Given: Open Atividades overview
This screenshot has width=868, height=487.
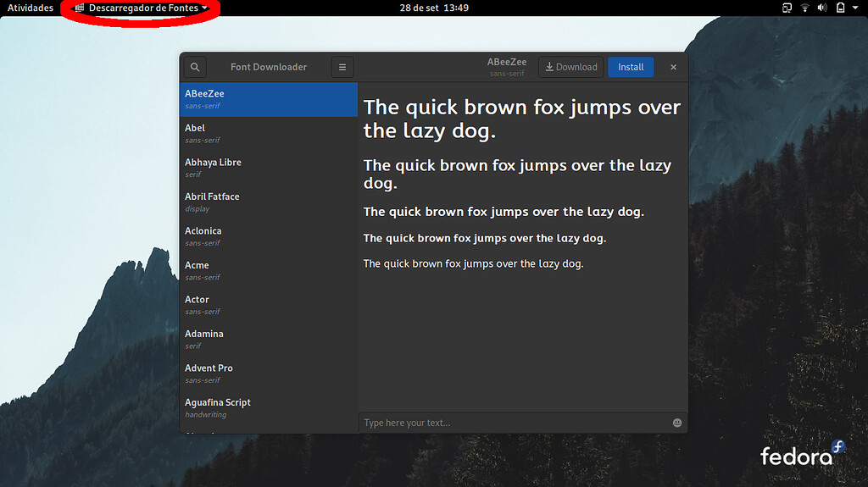Looking at the screenshot, I should [31, 8].
